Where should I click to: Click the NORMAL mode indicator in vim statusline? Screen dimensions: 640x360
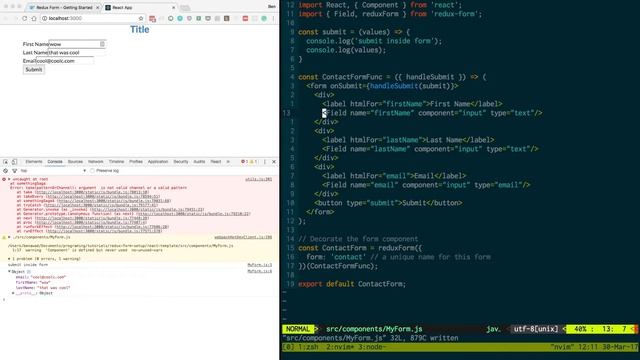tap(298, 329)
